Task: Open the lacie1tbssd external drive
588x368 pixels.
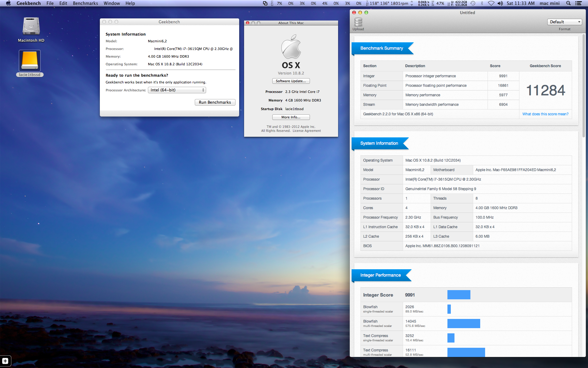Action: coord(30,61)
